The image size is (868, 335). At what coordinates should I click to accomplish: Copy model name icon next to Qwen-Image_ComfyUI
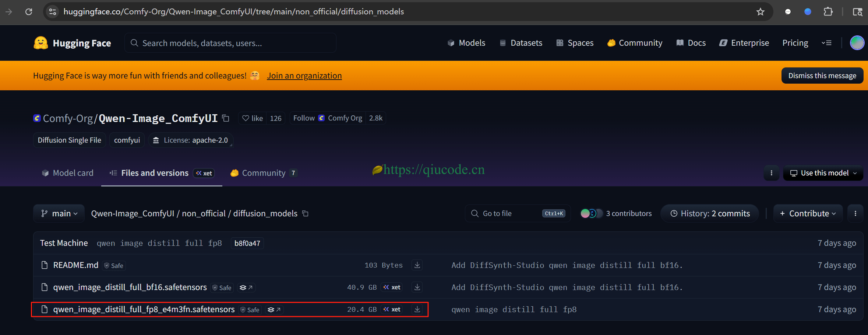226,118
